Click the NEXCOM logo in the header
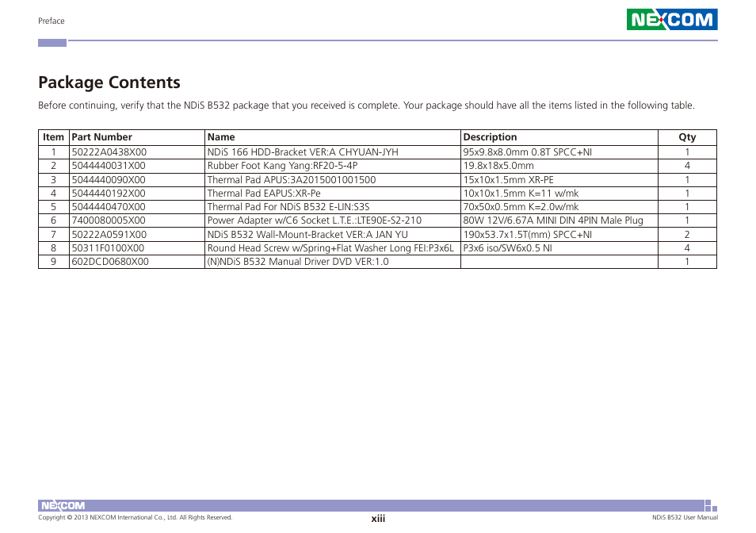Image resolution: width=756 pixels, height=533 pixels. pyautogui.click(x=672, y=19)
